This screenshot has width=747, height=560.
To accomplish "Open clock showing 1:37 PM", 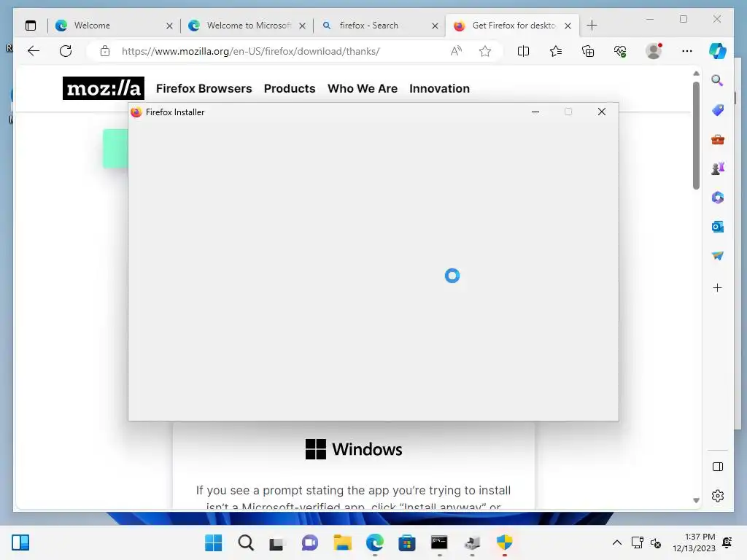I will click(x=694, y=542).
